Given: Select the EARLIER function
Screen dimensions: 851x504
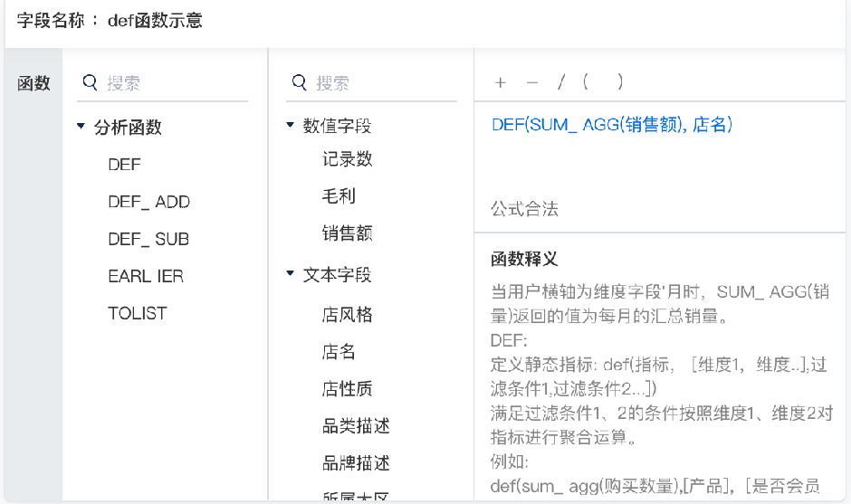Looking at the screenshot, I should pos(146,276).
